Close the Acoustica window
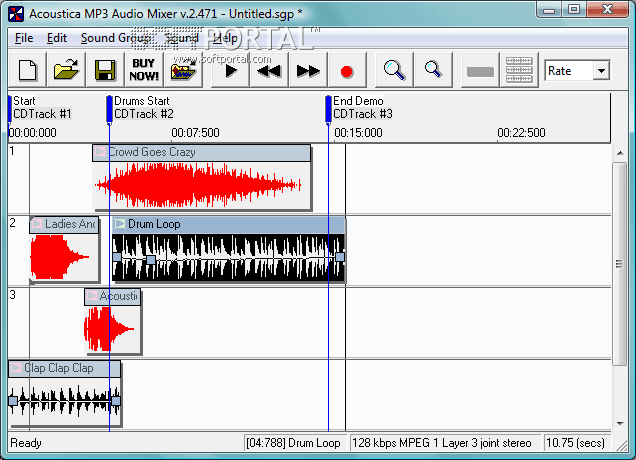Screen dimensions: 636x460 [607, 10]
